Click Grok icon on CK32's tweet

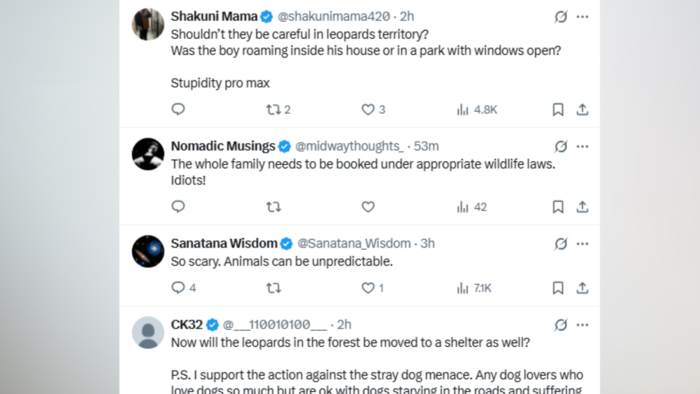561,325
